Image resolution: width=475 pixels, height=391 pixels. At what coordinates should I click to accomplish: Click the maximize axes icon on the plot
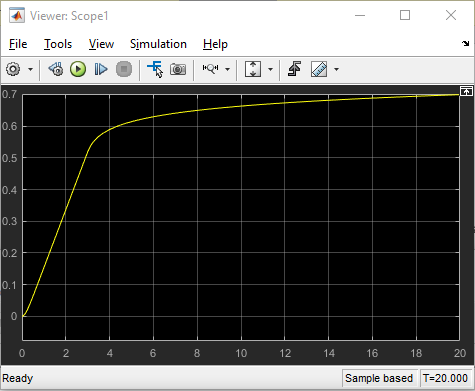point(466,91)
